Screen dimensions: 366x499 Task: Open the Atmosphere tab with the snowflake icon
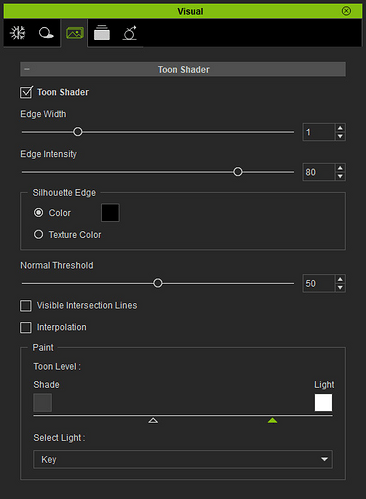[x=18, y=33]
